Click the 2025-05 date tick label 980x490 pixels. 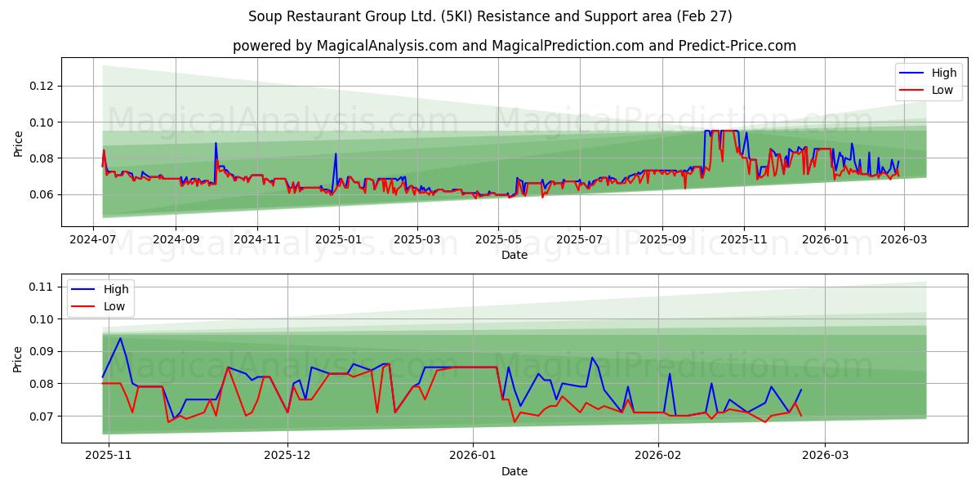(x=497, y=241)
